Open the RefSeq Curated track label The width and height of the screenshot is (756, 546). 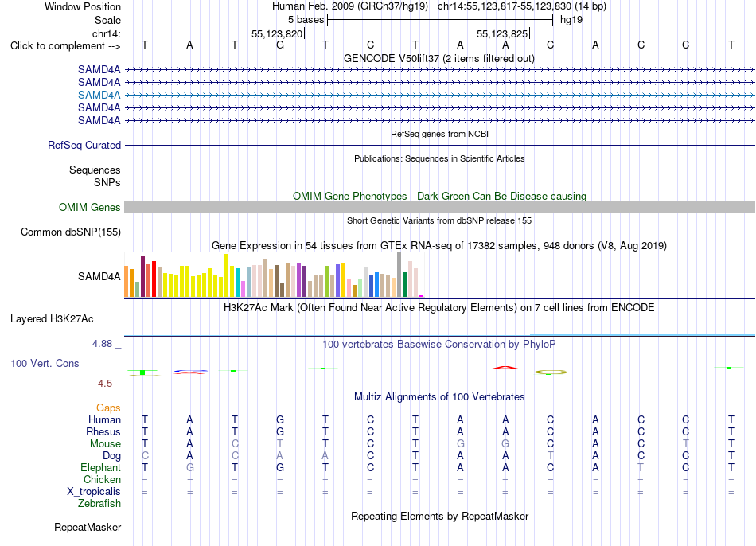84,145
